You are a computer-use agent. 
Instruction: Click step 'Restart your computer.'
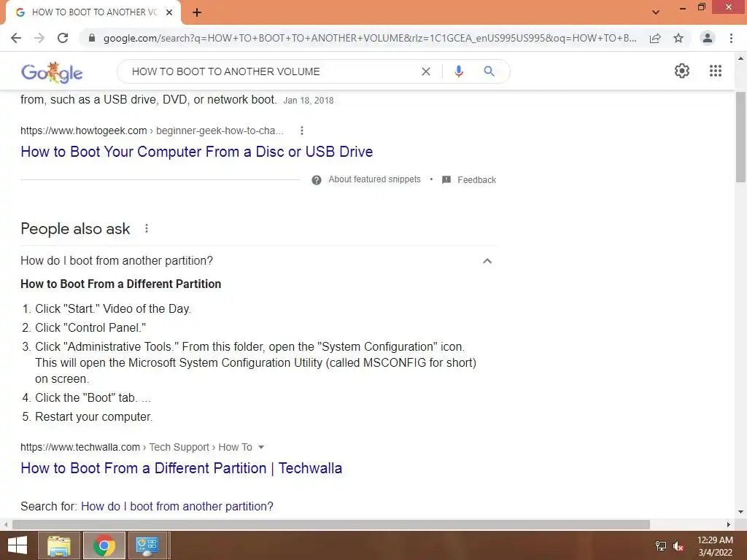[94, 416]
